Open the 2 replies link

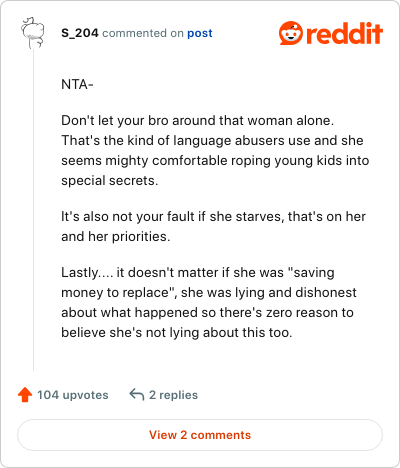[x=173, y=395]
